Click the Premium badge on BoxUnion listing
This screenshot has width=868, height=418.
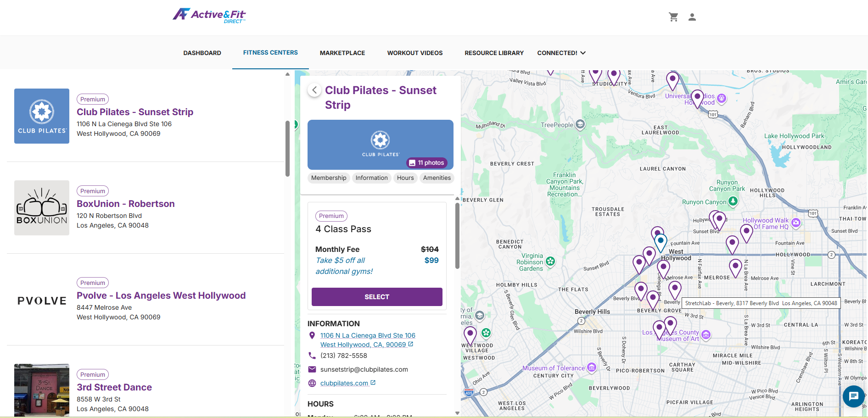point(93,191)
